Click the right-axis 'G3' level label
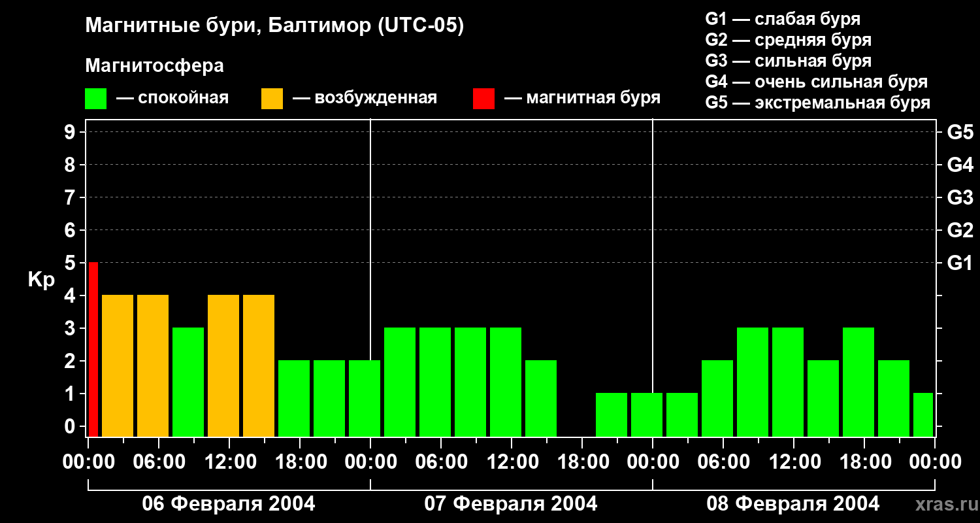 pos(960,197)
